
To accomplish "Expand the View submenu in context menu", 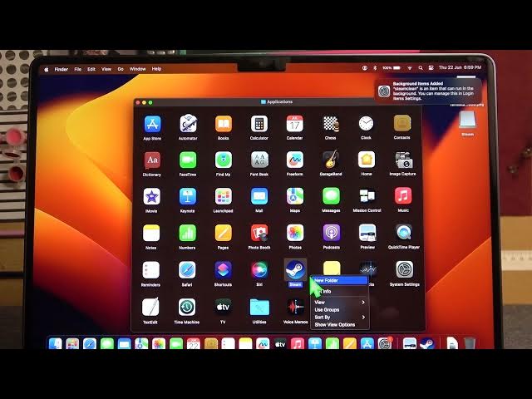I will [340, 303].
